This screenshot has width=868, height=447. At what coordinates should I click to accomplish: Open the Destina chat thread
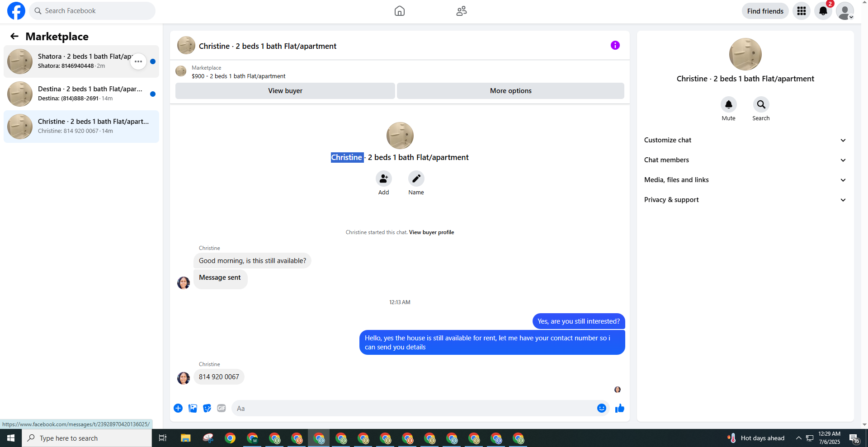pos(81,94)
